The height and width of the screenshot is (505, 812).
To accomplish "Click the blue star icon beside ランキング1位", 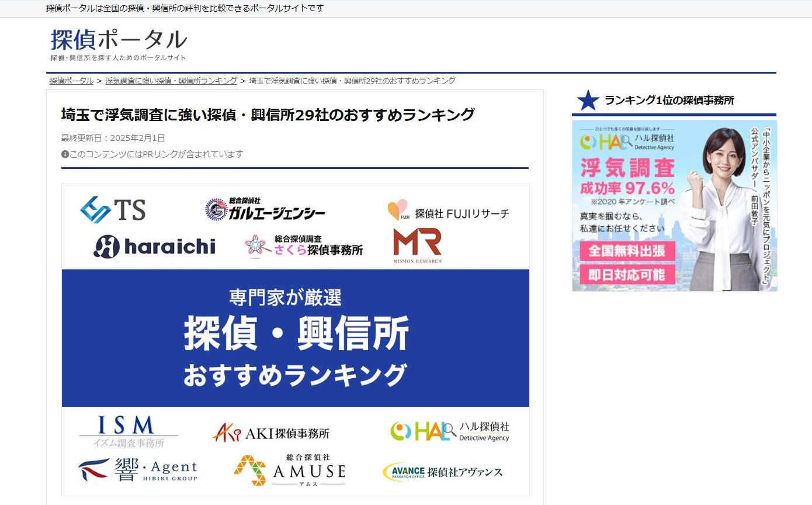I will click(x=588, y=100).
